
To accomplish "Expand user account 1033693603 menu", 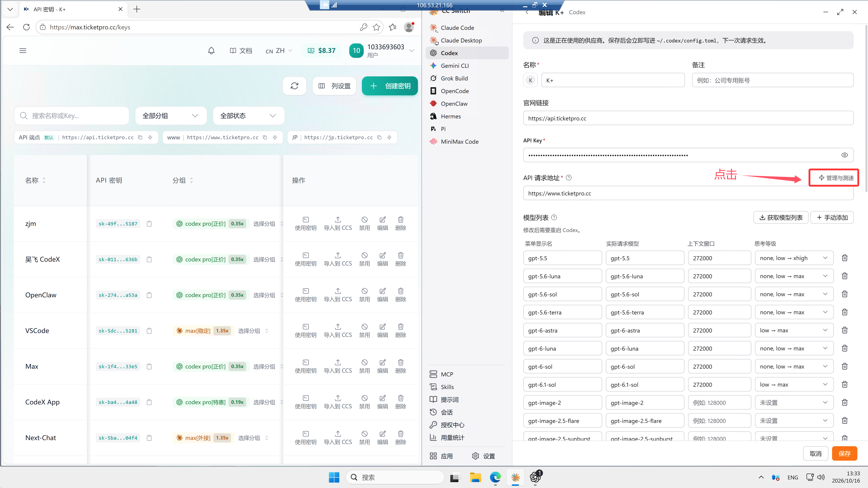I will [x=381, y=51].
